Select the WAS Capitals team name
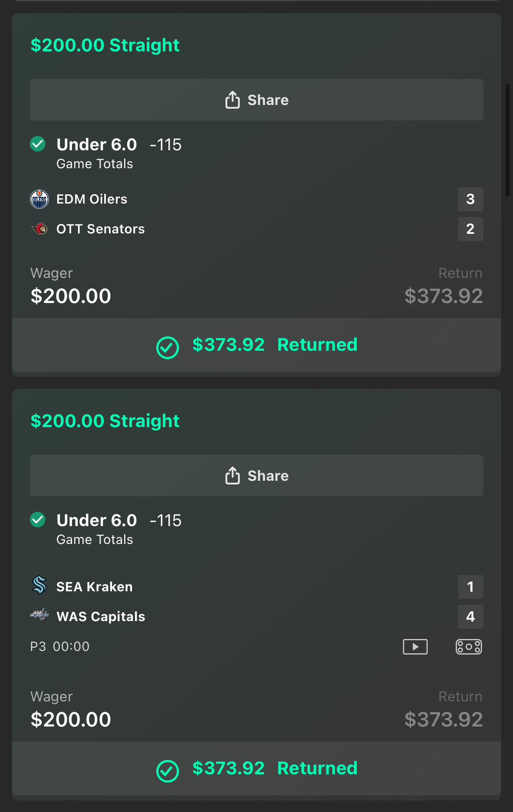The height and width of the screenshot is (812, 513). [101, 617]
